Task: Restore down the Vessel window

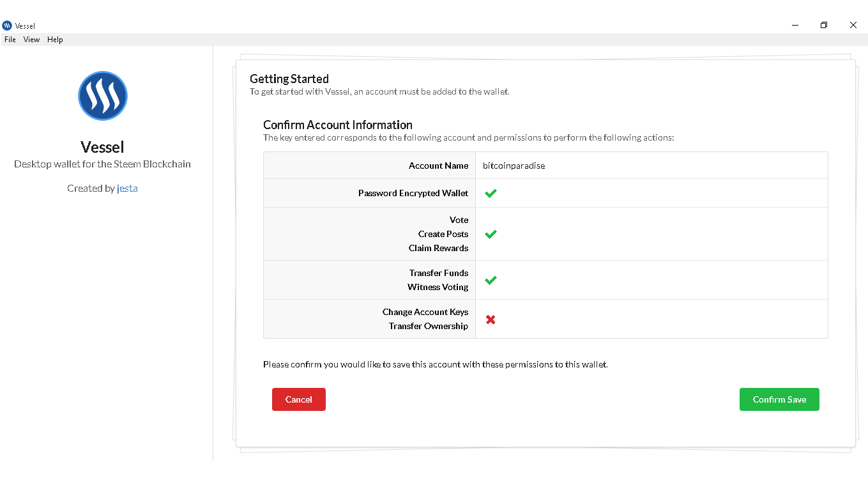Action: click(824, 25)
